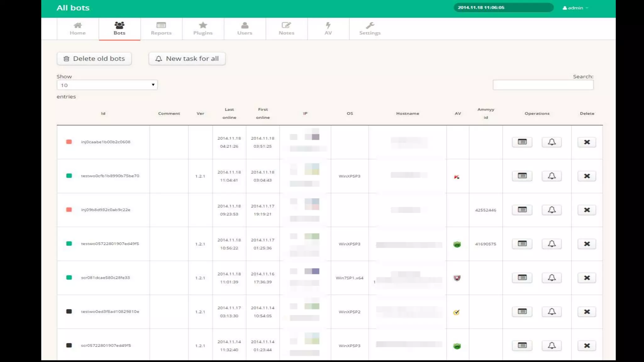
Task: Go to Settings wrench tab
Action: 370,29
